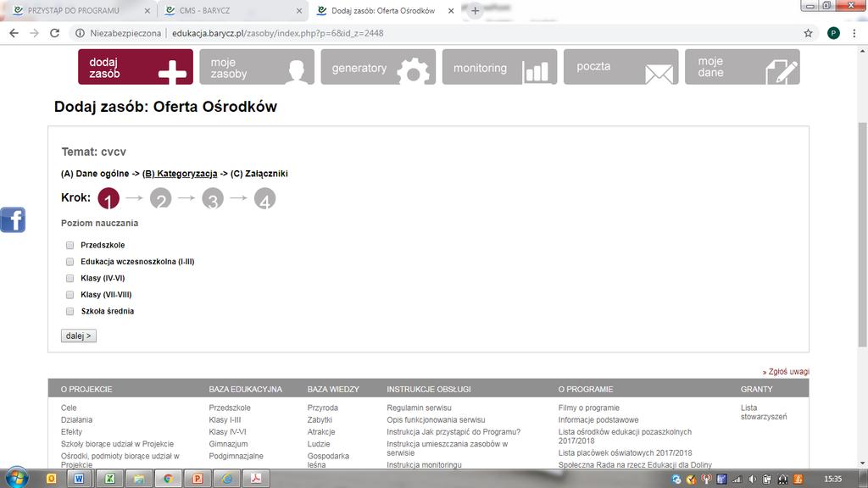868x488 pixels.
Task: Open 'Regulamin serwisu' footer link
Action: [x=419, y=408]
